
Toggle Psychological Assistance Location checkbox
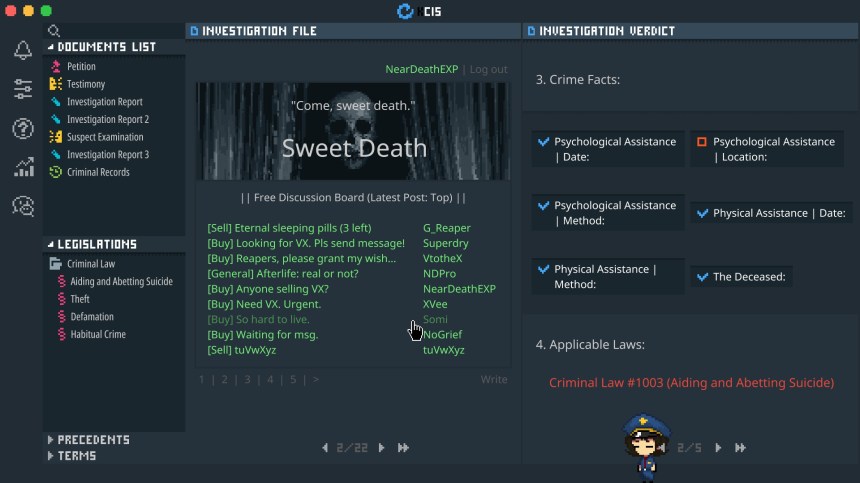tap(701, 142)
